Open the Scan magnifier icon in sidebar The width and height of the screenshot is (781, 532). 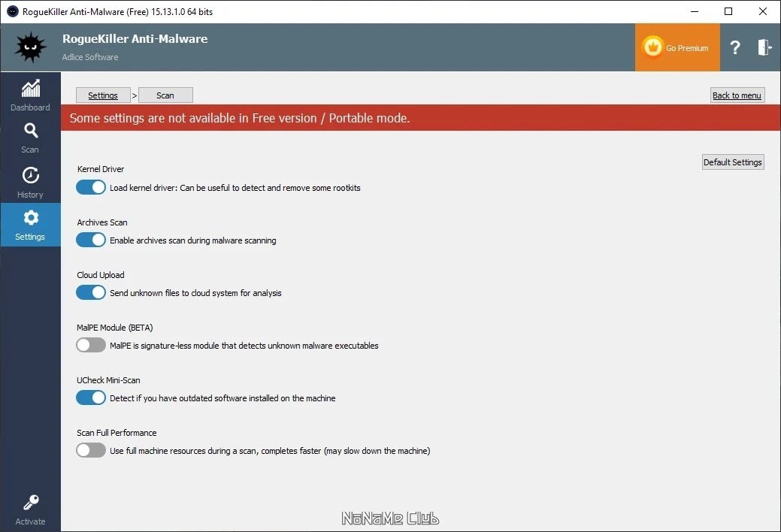[x=30, y=131]
